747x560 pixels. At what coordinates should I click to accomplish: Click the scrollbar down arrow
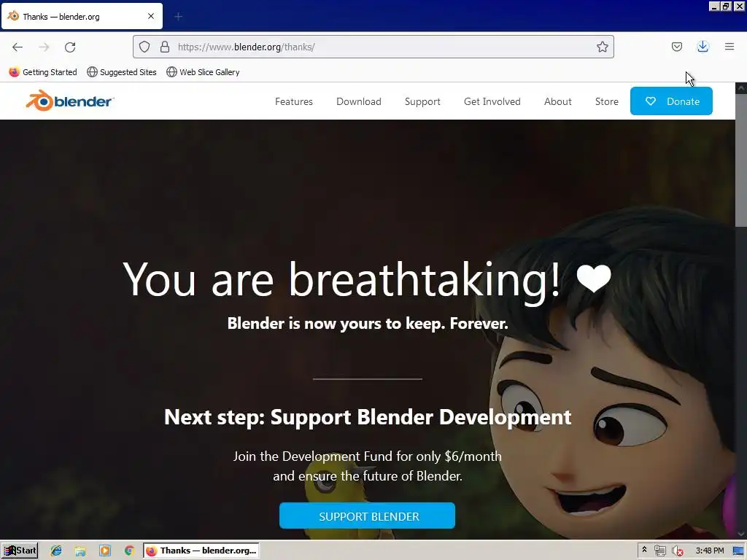point(741,534)
